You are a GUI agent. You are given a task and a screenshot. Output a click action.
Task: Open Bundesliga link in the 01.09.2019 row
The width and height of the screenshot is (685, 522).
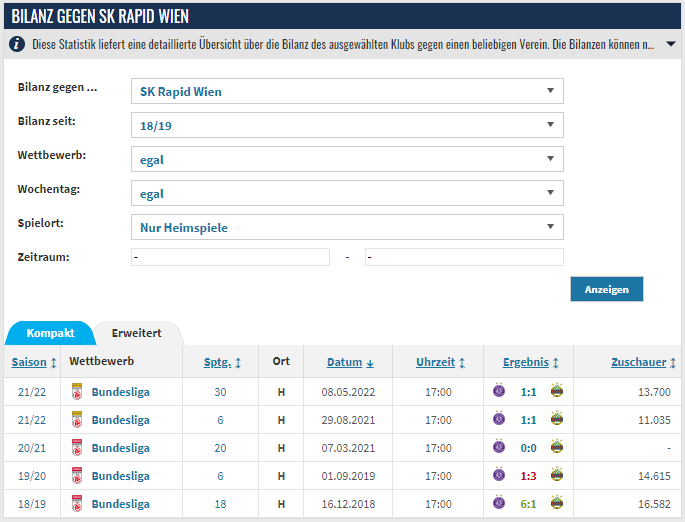(x=121, y=476)
